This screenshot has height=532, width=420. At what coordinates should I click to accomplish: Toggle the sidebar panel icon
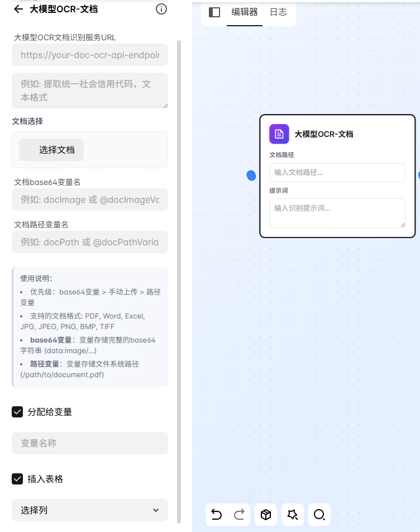(214, 12)
